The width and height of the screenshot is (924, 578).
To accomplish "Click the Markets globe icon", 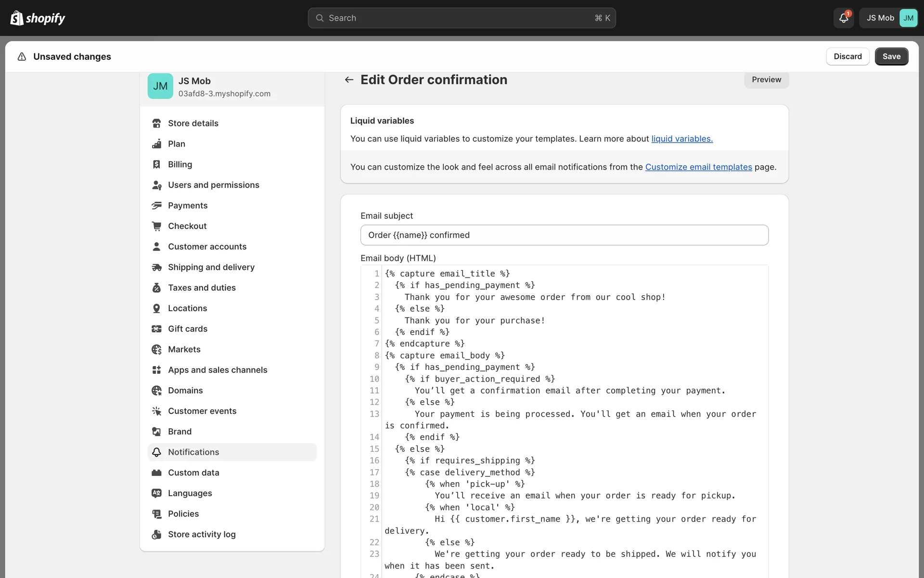I will pyautogui.click(x=156, y=350).
